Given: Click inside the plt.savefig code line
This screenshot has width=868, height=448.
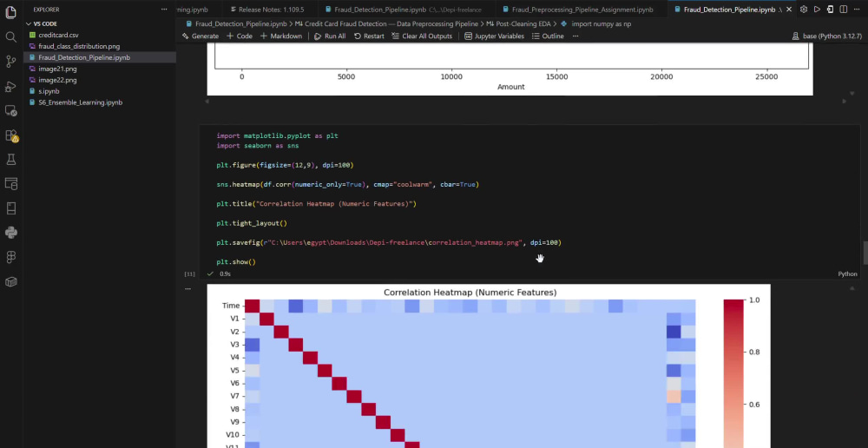Looking at the screenshot, I should coord(389,242).
